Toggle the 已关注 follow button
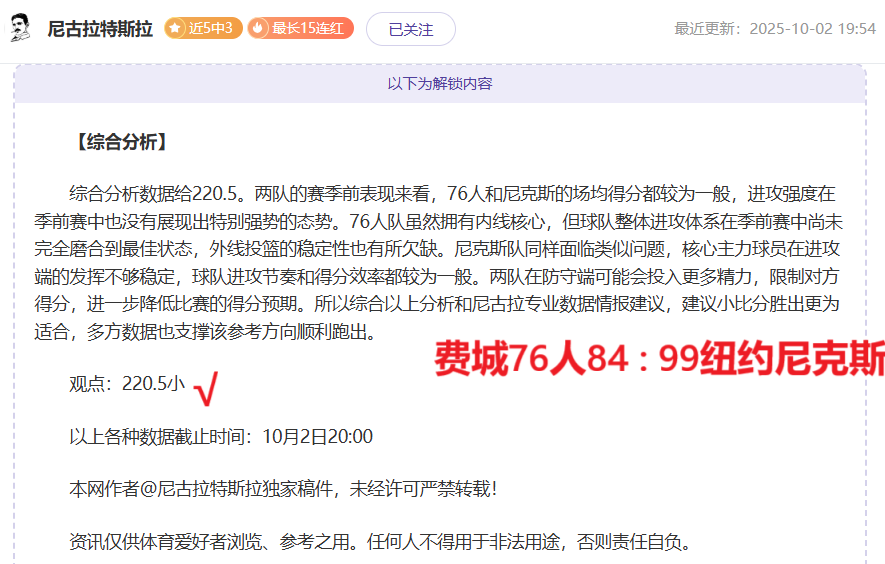 [x=410, y=29]
